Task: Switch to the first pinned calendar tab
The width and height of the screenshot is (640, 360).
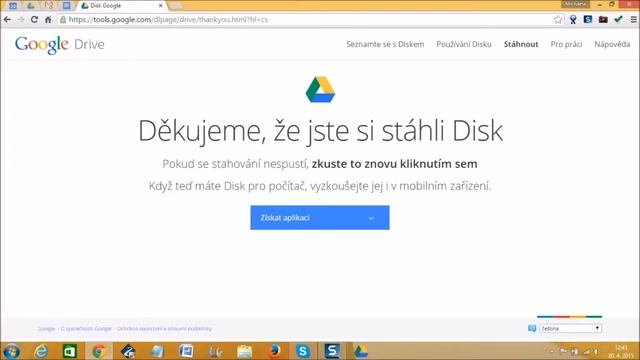Action: pyautogui.click(x=13, y=6)
